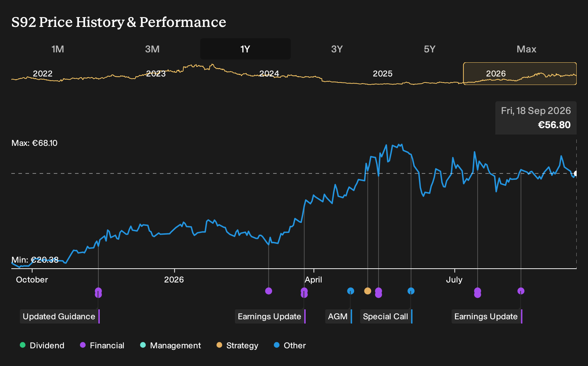
Task: Switch to the 3M time range tab
Action: tap(152, 49)
